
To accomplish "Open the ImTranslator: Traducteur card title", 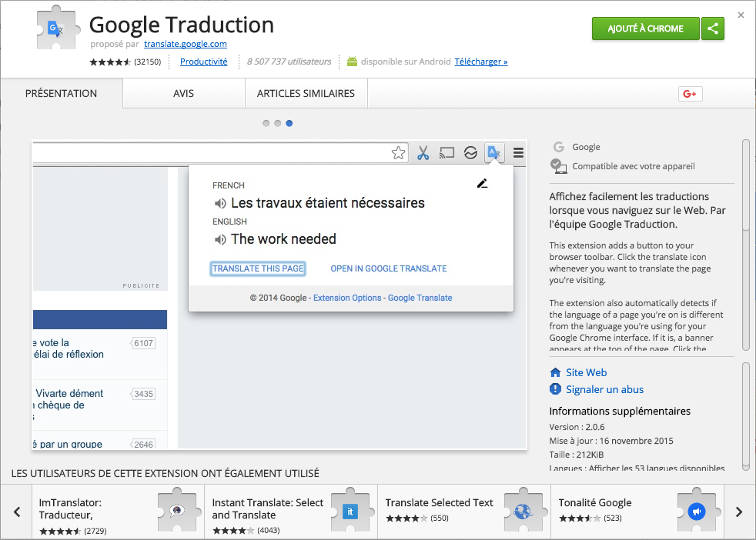I will (70, 508).
